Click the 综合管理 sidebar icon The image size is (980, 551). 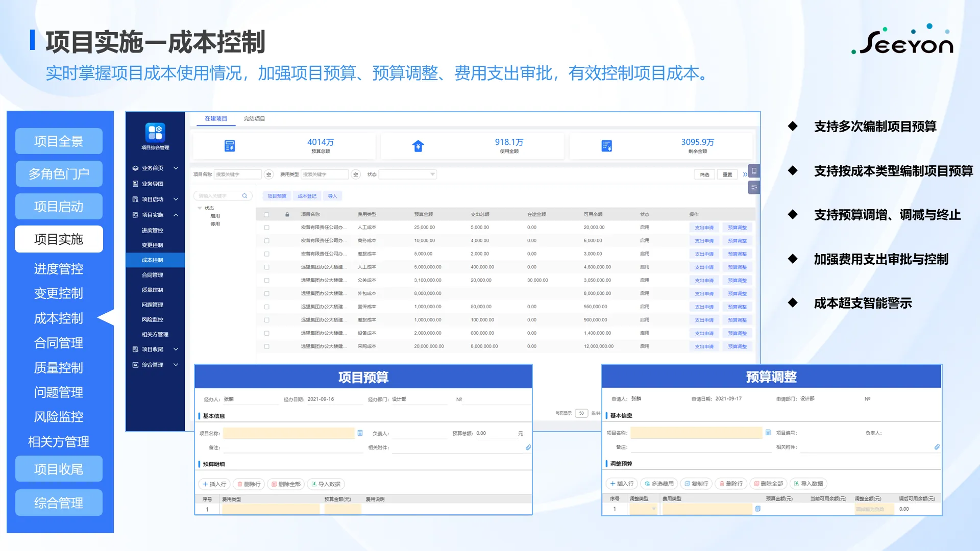point(135,365)
